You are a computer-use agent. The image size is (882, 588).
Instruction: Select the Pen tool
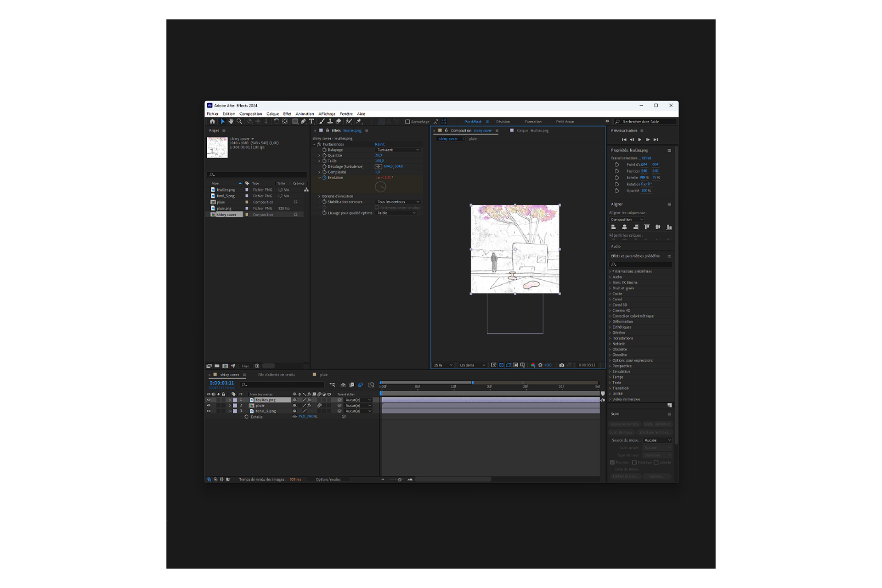pos(303,122)
